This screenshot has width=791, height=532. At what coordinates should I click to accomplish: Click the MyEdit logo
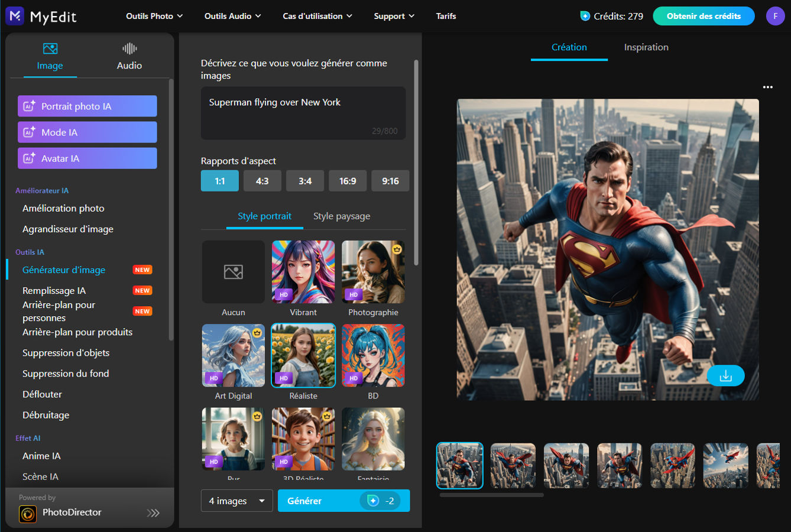coord(41,16)
